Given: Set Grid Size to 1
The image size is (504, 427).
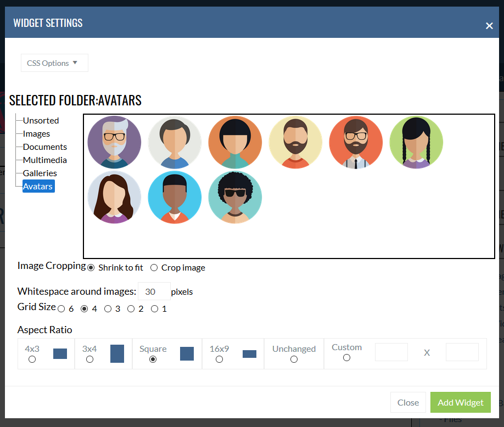Looking at the screenshot, I should [x=155, y=309].
